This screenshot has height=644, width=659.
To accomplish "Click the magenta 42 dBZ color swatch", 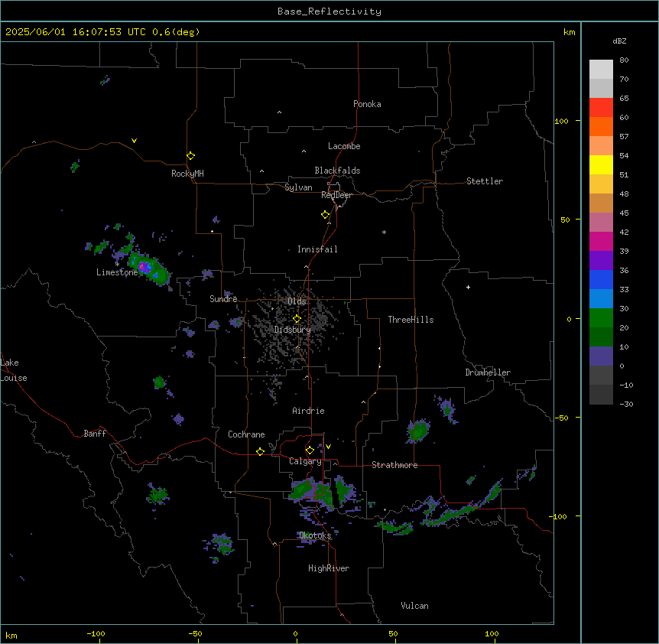I will coord(601,241).
